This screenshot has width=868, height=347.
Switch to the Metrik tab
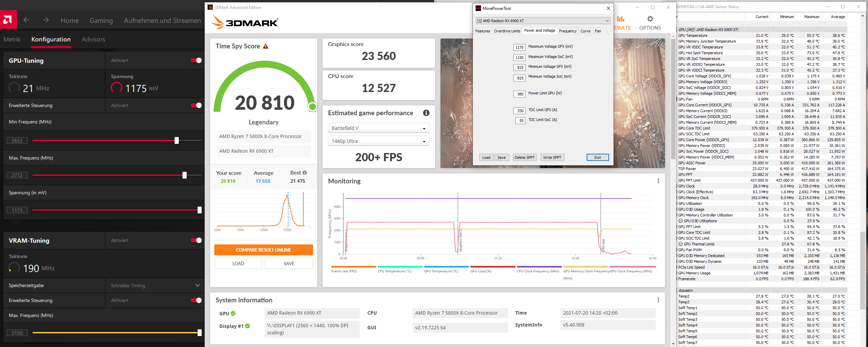[x=12, y=40]
